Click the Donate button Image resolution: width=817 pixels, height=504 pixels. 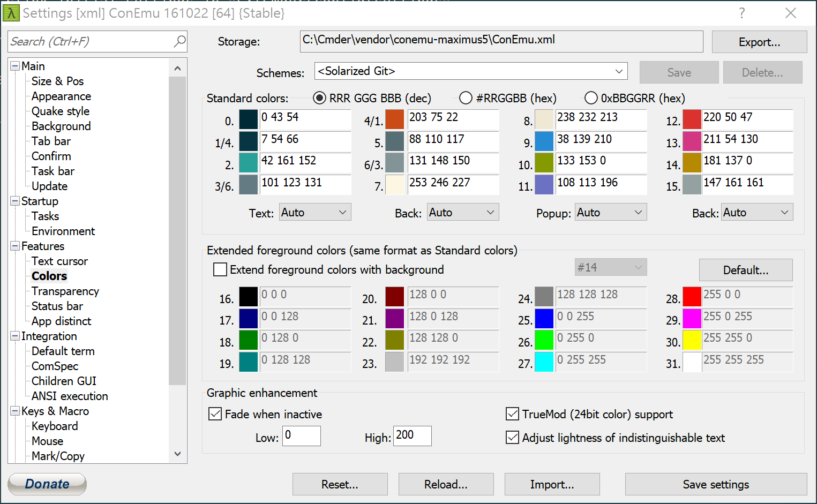47,484
